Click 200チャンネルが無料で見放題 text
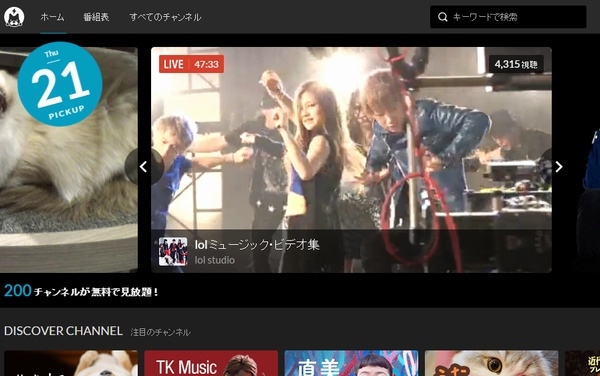 (x=81, y=291)
